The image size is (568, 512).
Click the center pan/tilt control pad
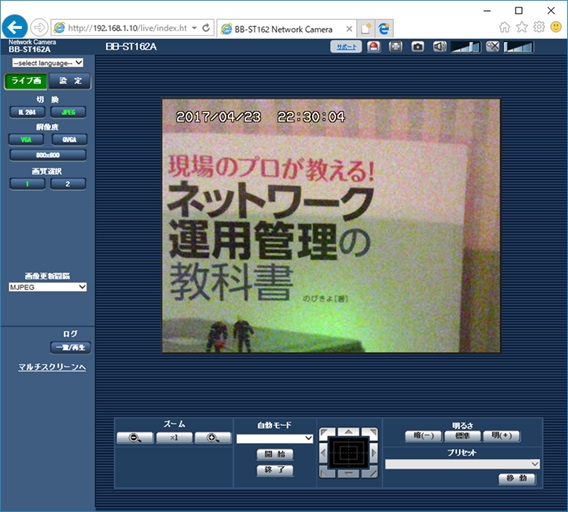348,452
